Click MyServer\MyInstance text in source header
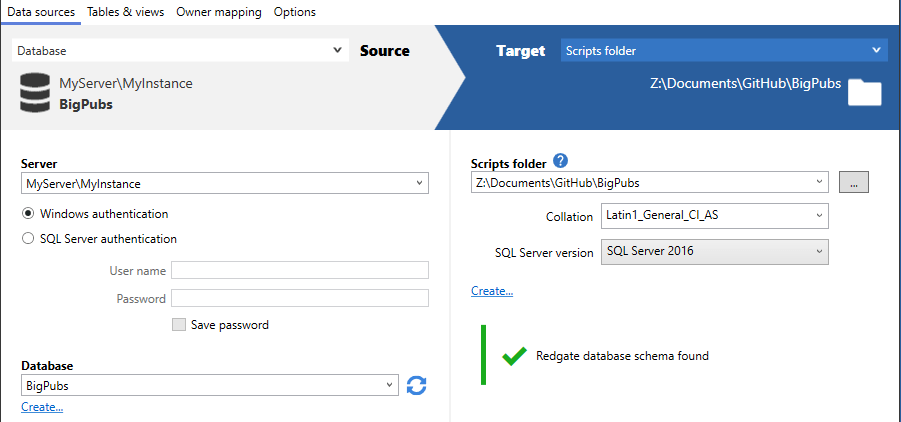Image resolution: width=901 pixels, height=422 pixels. pyautogui.click(x=126, y=83)
